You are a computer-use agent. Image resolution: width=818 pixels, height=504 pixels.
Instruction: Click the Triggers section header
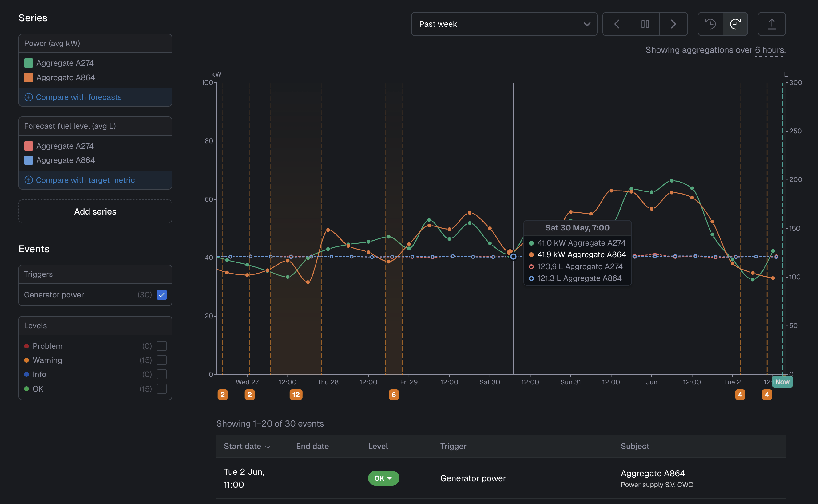(x=95, y=274)
